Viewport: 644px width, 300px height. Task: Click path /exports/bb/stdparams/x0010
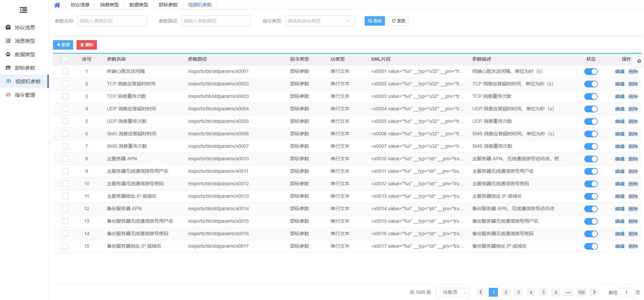point(218,159)
